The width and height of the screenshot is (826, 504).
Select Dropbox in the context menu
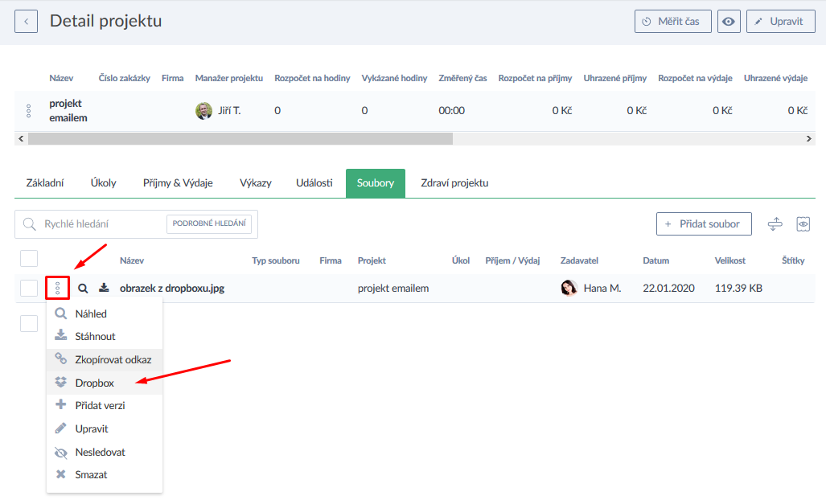94,383
